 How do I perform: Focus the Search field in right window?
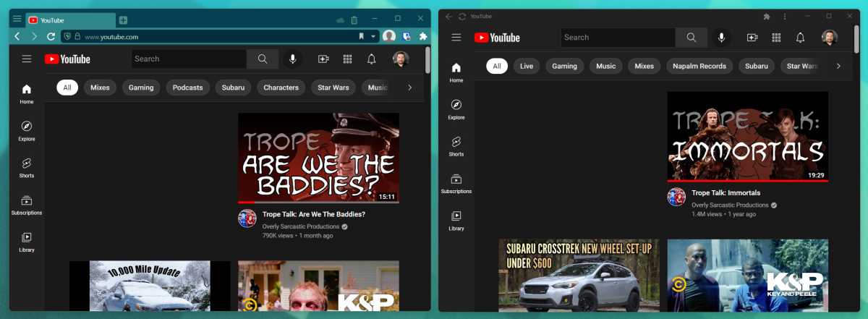pos(618,37)
